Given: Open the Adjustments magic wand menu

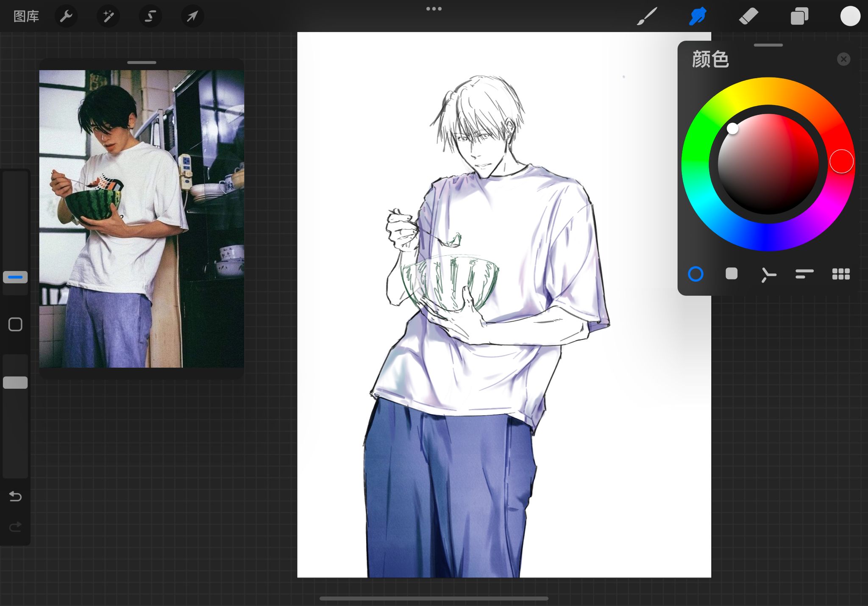Looking at the screenshot, I should click(x=108, y=17).
